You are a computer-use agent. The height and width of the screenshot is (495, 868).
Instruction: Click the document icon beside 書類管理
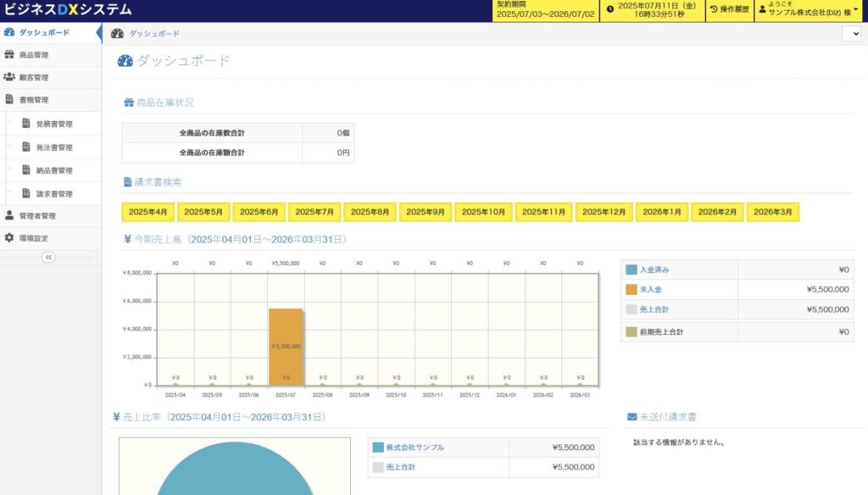pos(8,99)
